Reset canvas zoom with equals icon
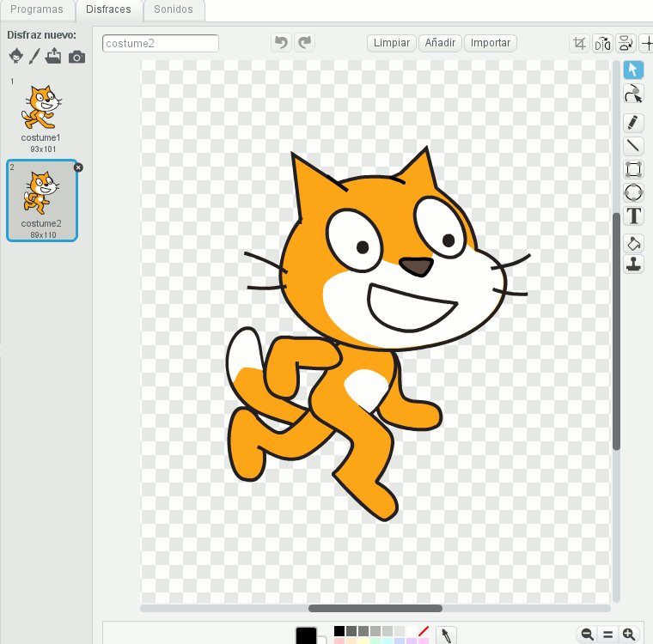653x644 pixels. (608, 634)
